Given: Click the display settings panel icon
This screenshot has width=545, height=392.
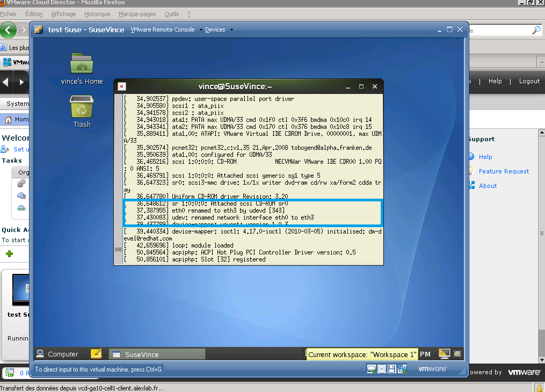Looking at the screenshot, I should point(444,354).
